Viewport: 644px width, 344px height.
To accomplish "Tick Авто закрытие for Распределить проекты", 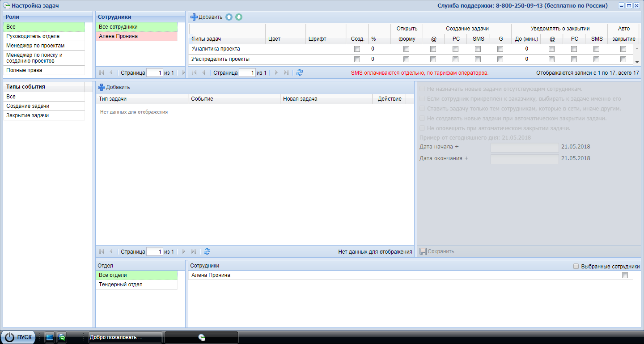I will click(623, 59).
